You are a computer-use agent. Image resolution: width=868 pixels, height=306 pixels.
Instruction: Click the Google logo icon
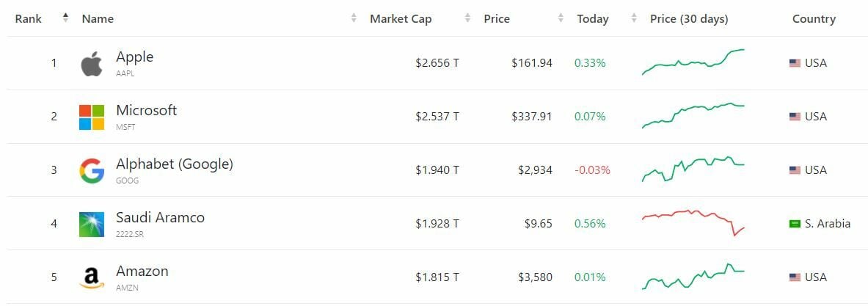pos(92,171)
